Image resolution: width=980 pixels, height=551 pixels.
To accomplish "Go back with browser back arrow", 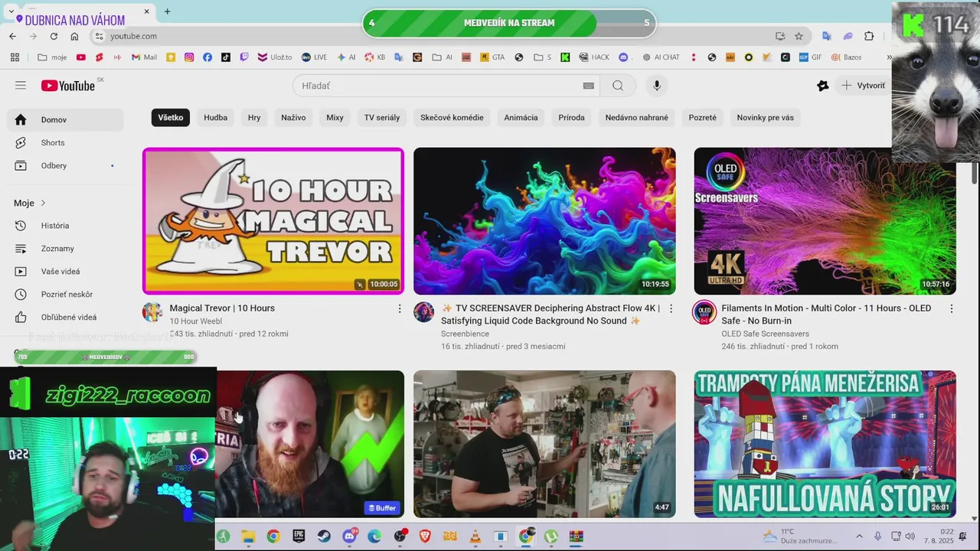I will coord(13,36).
